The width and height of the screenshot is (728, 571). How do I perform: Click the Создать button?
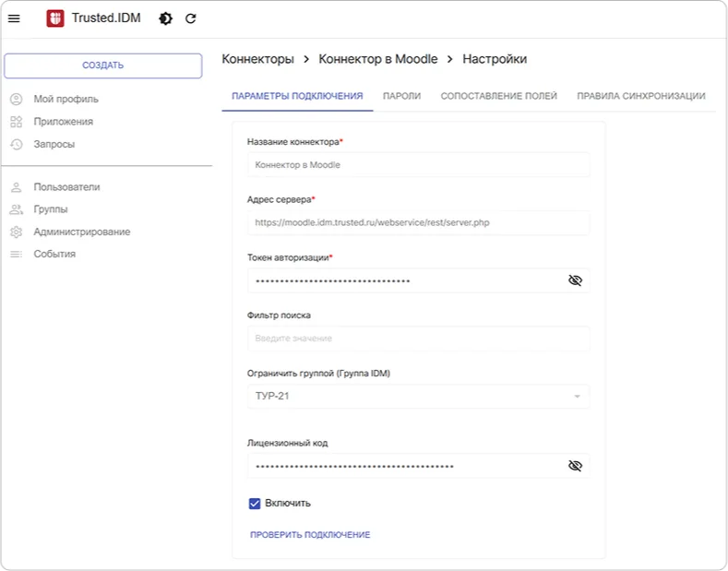(x=103, y=65)
